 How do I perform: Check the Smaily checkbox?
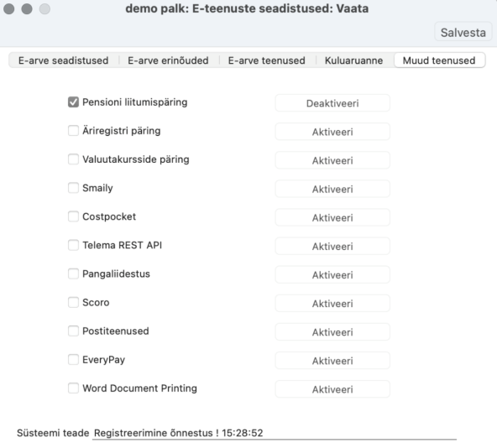tap(73, 188)
